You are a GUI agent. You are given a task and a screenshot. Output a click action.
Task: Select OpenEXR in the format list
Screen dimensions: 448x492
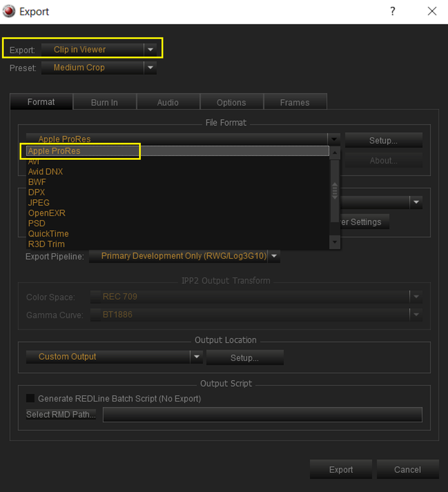178,213
